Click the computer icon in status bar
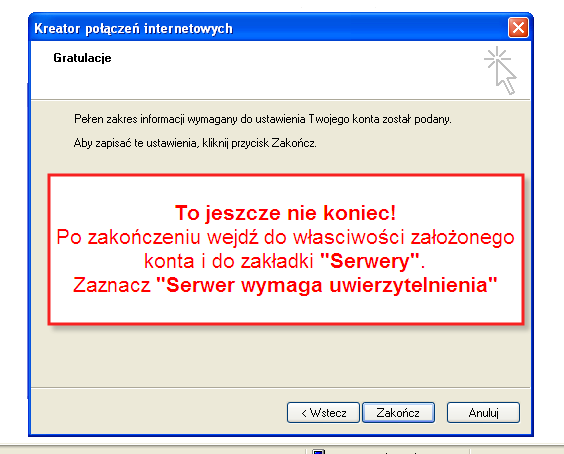Viewport: 564px width, 454px height. (x=318, y=451)
